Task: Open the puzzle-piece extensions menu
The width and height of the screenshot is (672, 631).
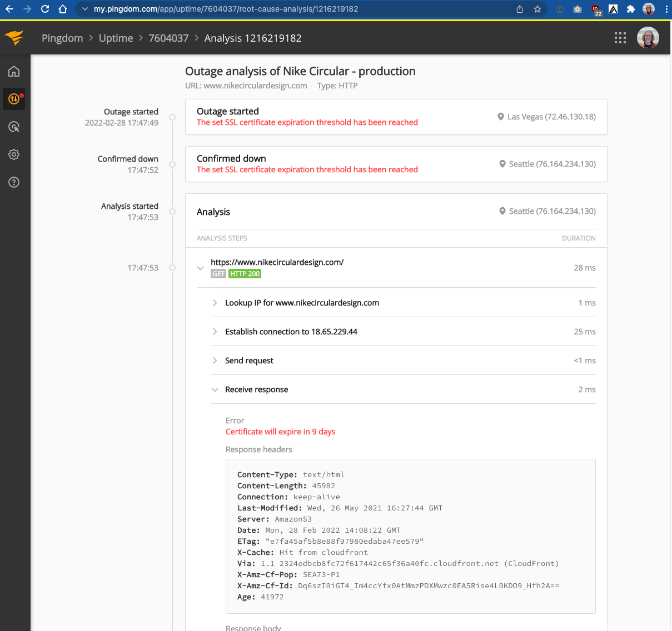Action: pyautogui.click(x=631, y=9)
